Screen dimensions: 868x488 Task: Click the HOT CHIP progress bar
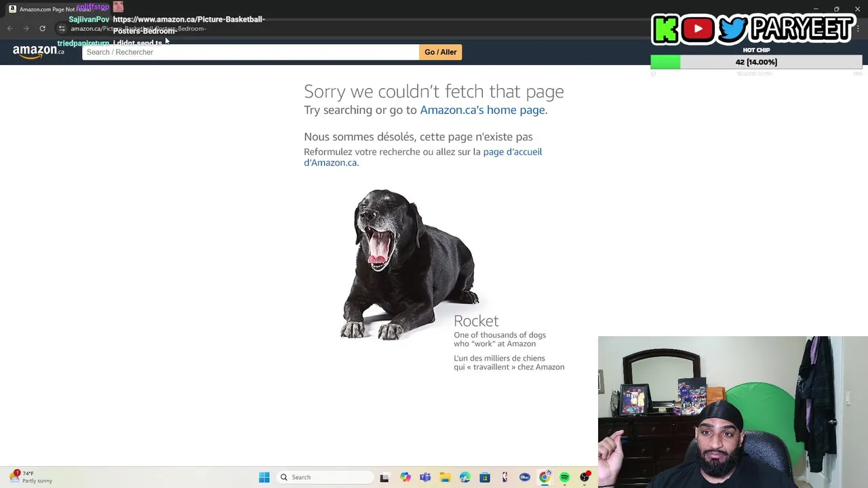756,62
